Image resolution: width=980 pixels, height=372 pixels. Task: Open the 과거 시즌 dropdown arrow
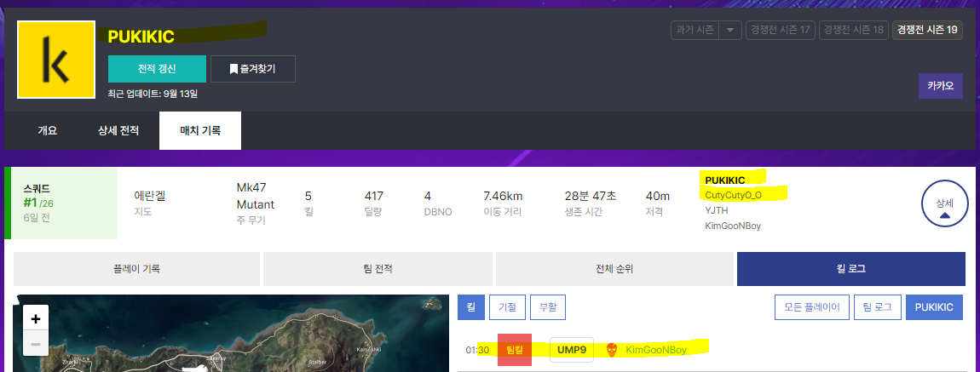[x=729, y=31]
